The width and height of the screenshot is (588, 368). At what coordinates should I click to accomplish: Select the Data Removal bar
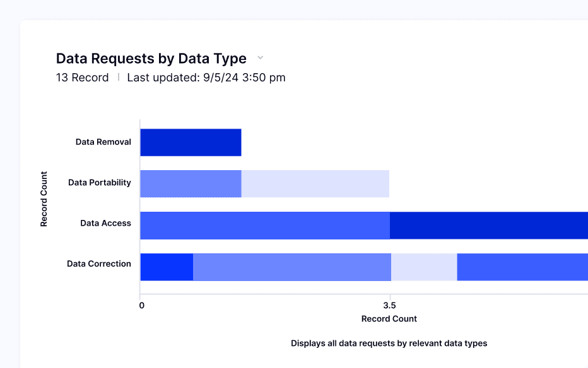click(x=189, y=142)
